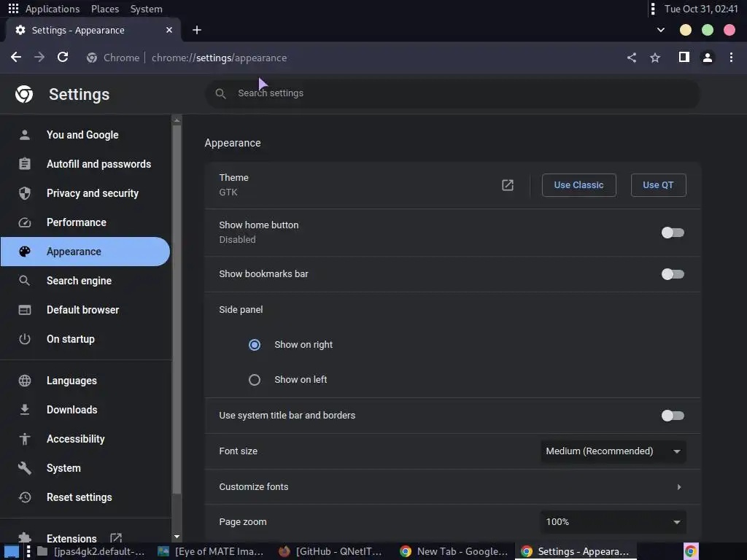This screenshot has width=747, height=560.
Task: Turn on Show bookmarks bar
Action: [673, 274]
